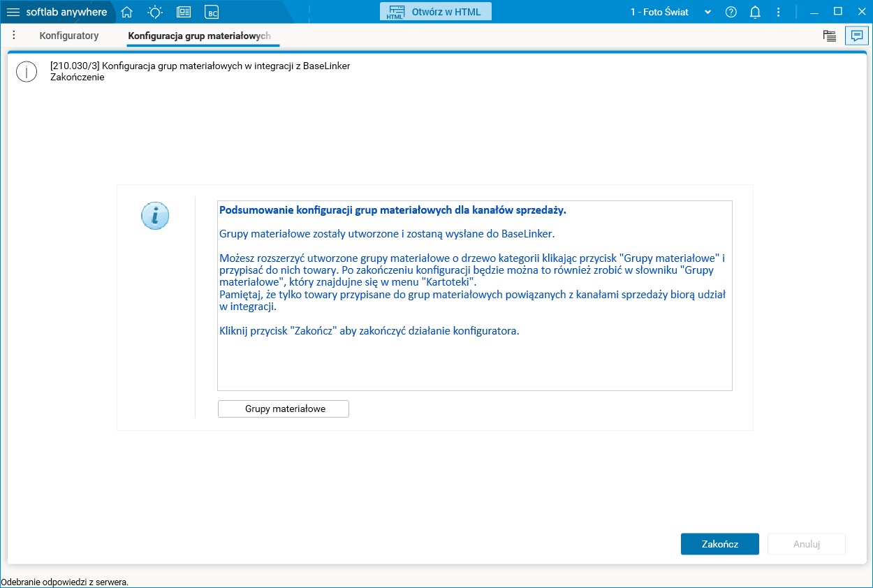The height and width of the screenshot is (588, 873).
Task: Check notifications via the bell icon
Action: tap(755, 12)
